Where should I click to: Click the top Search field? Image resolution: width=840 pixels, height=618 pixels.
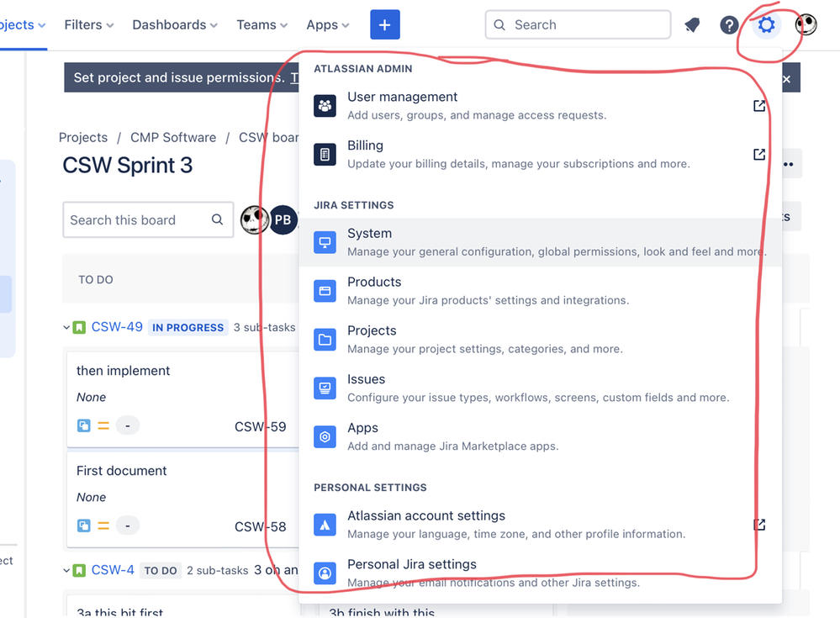click(578, 24)
